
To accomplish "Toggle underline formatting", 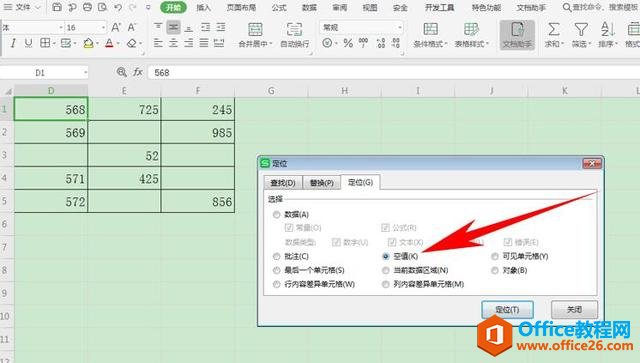I will click(x=28, y=43).
